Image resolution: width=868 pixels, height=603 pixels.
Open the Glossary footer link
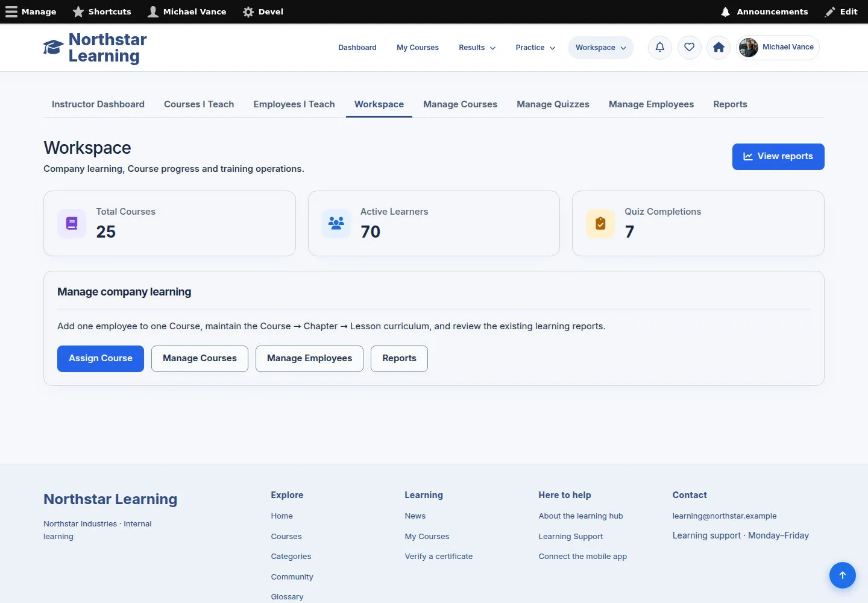287,597
